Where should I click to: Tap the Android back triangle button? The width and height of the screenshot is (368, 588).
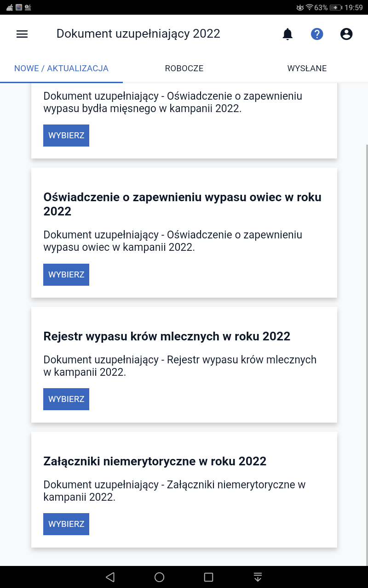(110, 577)
